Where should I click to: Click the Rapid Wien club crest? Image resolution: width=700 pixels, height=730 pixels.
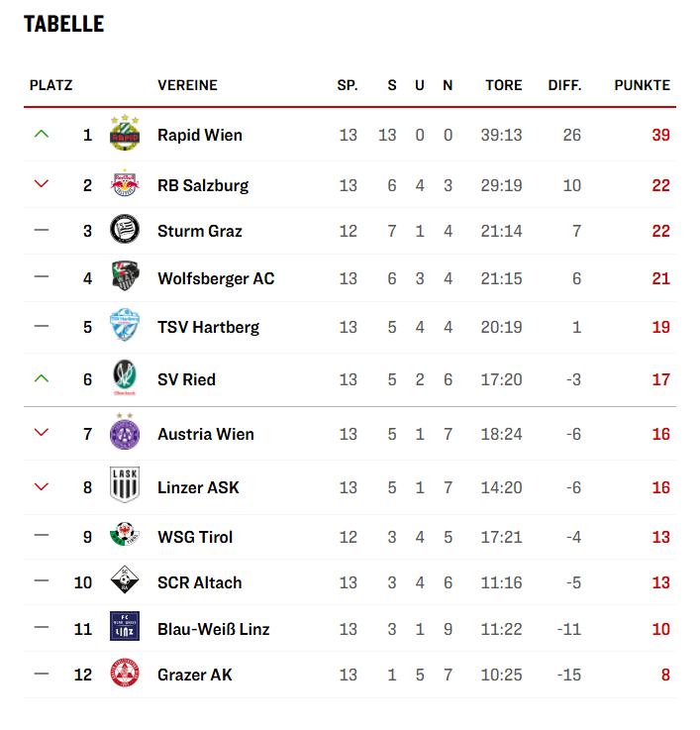pos(124,134)
